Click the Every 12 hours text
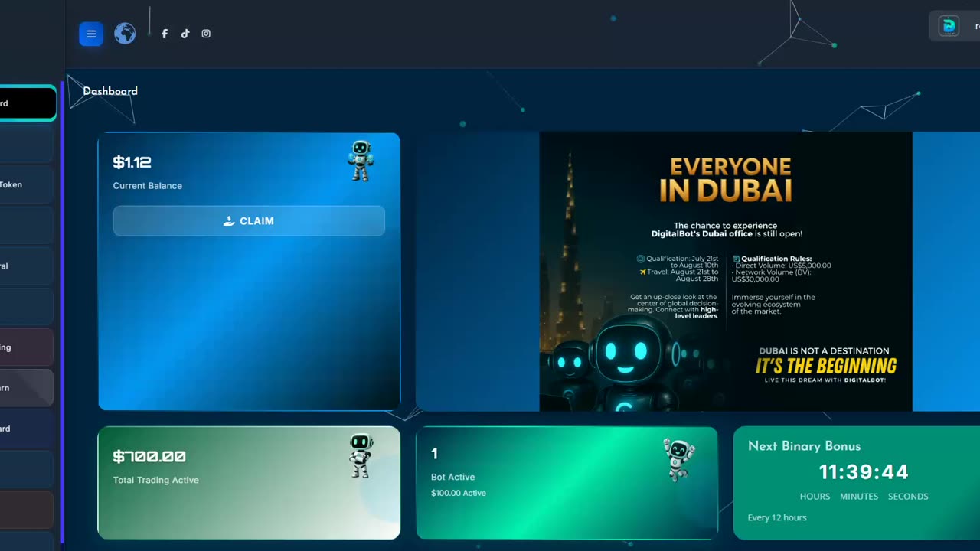 (777, 518)
